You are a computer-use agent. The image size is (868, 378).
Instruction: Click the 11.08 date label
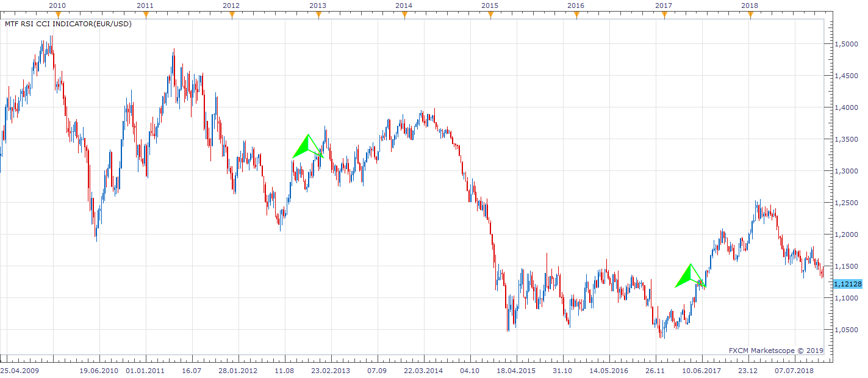point(284,371)
